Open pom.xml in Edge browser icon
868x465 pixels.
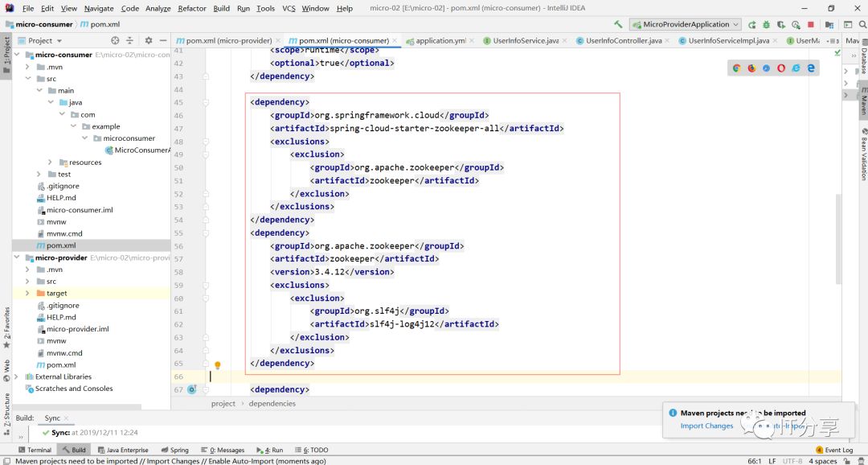point(811,68)
